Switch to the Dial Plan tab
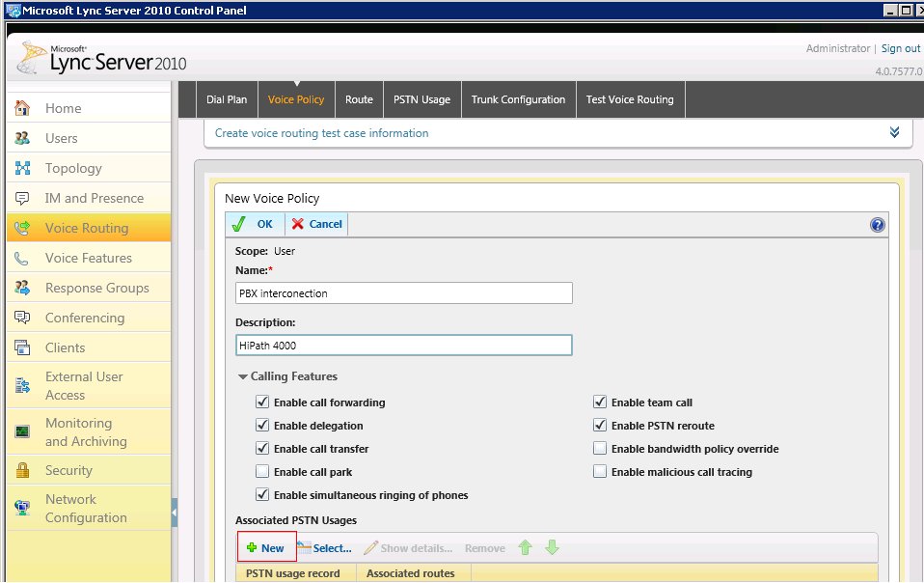Image resolution: width=924 pixels, height=583 pixels. (x=227, y=99)
